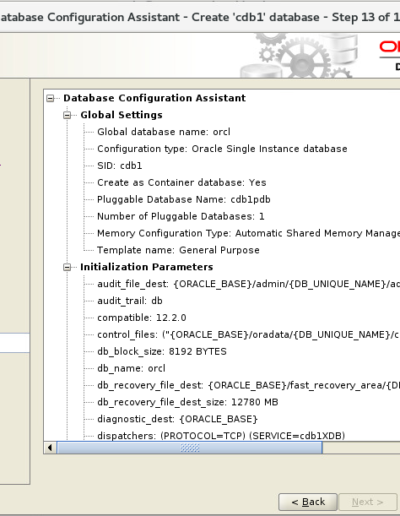400x516 pixels.
Task: Select row SID: cdb1
Action: click(120, 166)
